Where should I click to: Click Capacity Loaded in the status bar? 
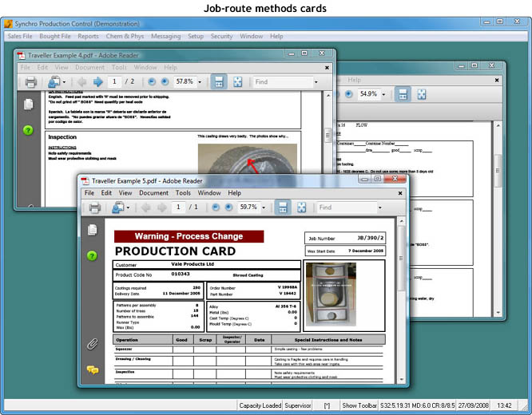[x=260, y=405]
